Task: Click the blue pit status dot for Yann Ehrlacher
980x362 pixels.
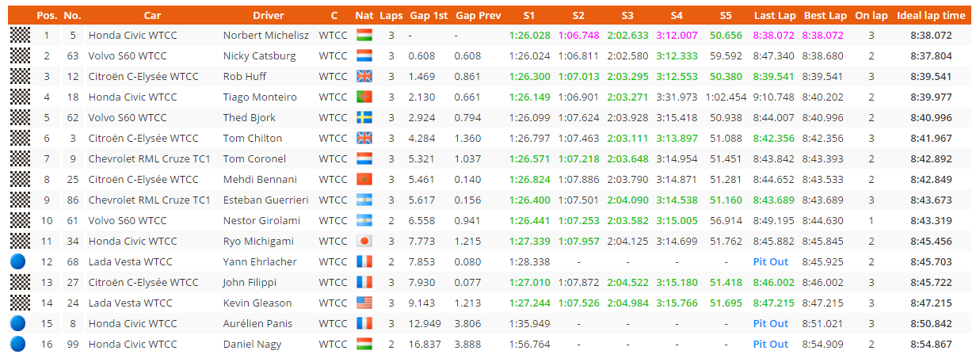Action: [18, 261]
